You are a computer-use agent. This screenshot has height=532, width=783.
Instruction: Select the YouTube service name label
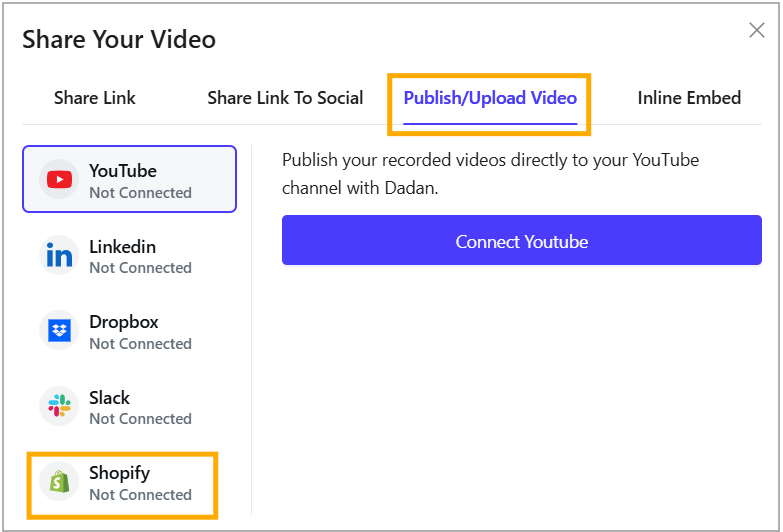click(x=123, y=171)
